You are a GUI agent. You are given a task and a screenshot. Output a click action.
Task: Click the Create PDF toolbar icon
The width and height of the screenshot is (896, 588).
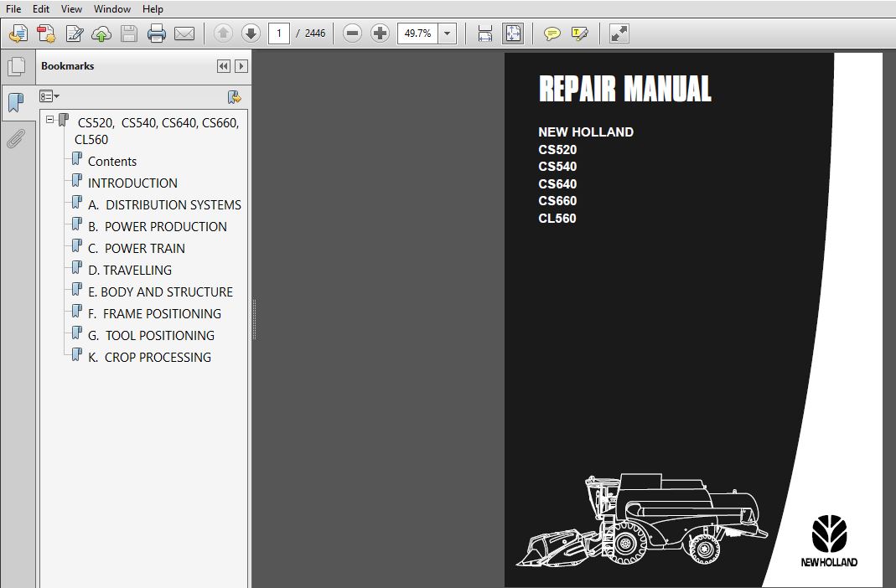tap(46, 34)
